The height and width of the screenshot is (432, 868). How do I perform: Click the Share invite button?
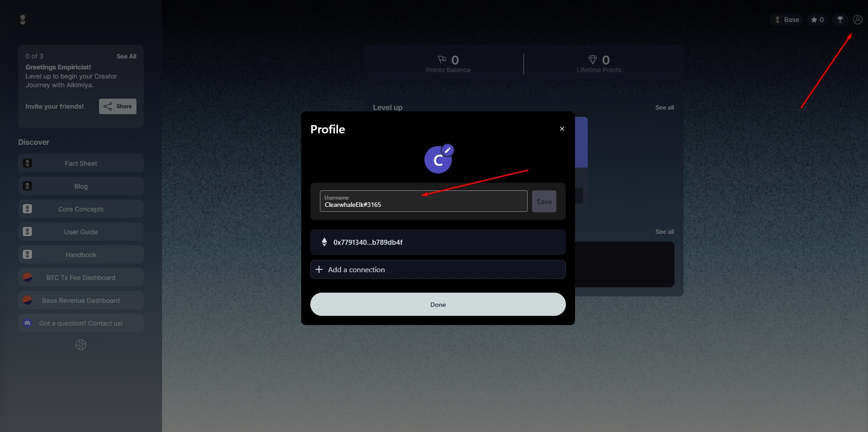[118, 106]
